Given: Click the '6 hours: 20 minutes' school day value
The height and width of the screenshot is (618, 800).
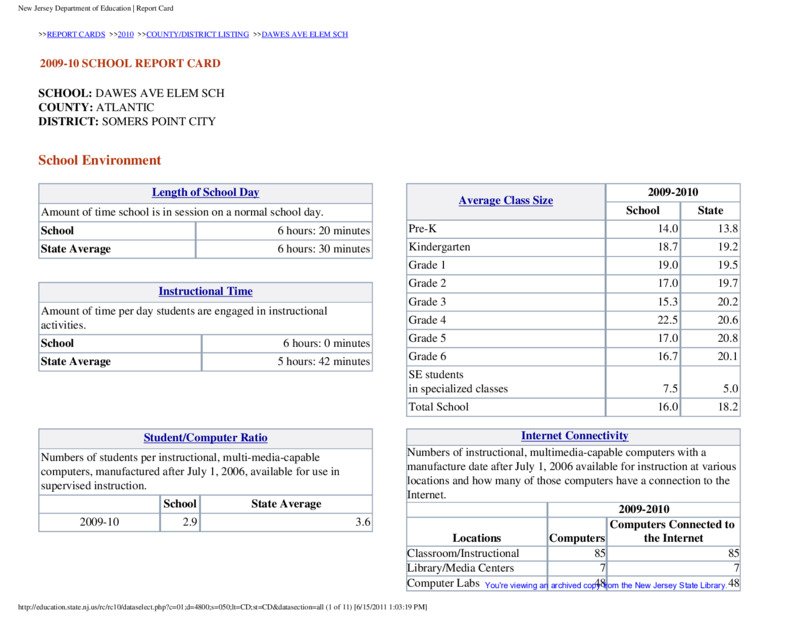Looking at the screenshot, I should click(x=323, y=231).
